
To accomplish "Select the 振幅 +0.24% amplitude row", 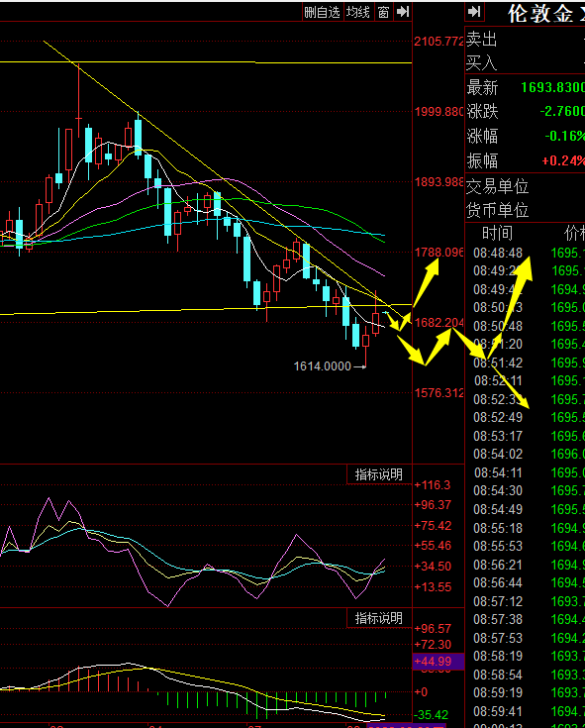I will (x=526, y=160).
